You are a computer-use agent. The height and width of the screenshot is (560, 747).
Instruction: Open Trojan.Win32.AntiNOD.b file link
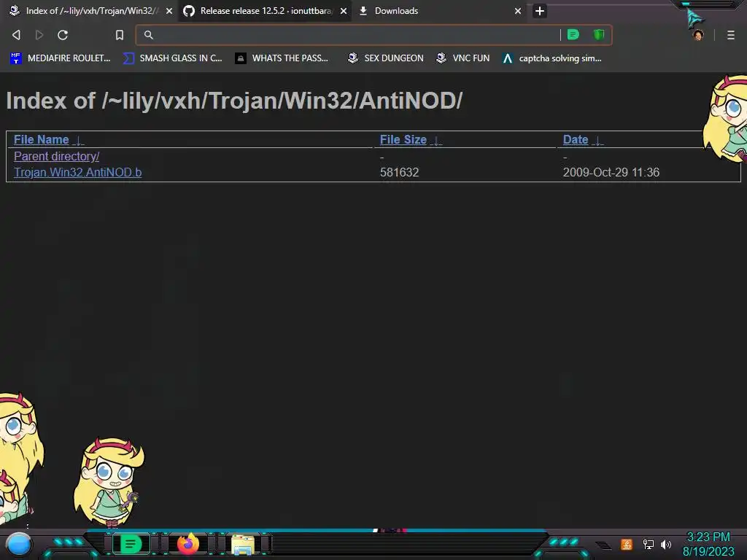(x=77, y=172)
